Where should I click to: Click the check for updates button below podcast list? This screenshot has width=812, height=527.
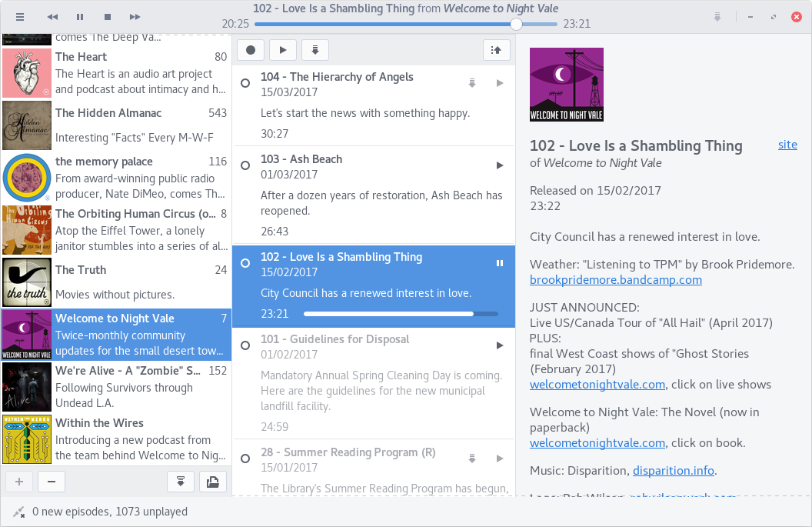coord(181,482)
